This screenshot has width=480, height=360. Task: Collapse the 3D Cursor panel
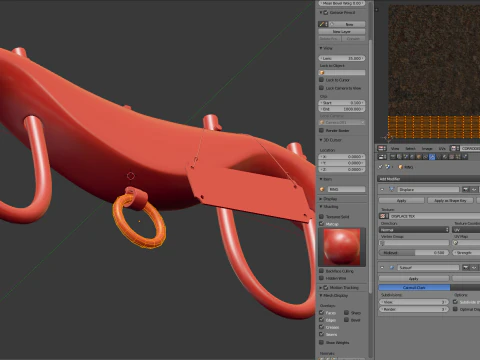321,140
